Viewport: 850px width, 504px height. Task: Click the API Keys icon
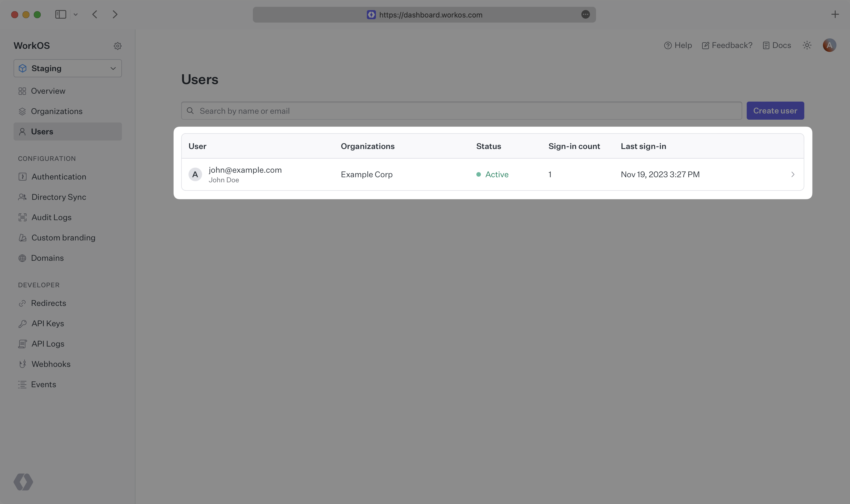coord(22,323)
